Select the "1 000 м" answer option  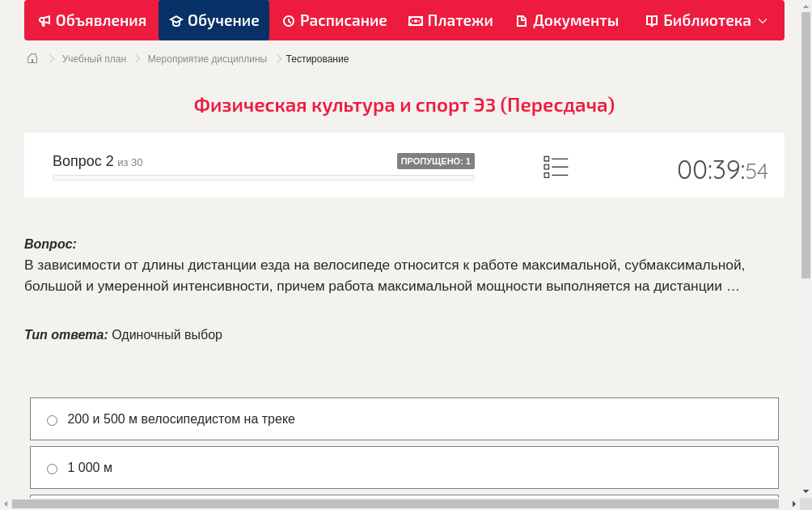point(90,467)
